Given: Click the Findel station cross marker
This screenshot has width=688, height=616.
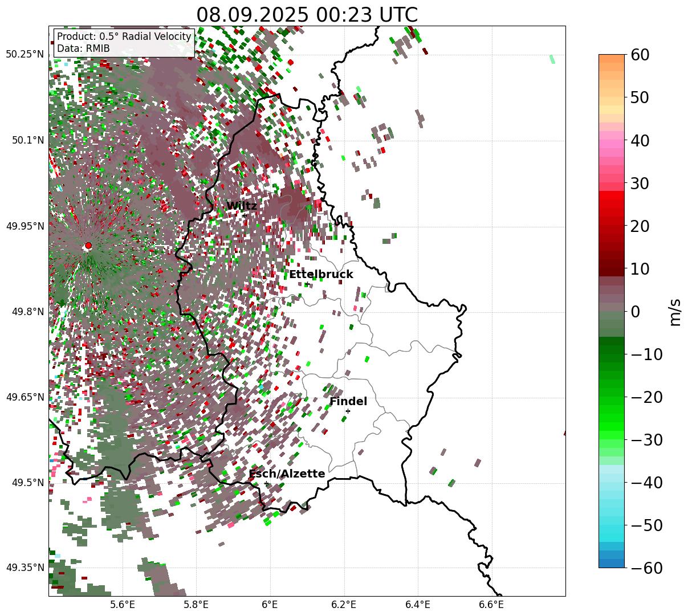Looking at the screenshot, I should click(x=348, y=411).
